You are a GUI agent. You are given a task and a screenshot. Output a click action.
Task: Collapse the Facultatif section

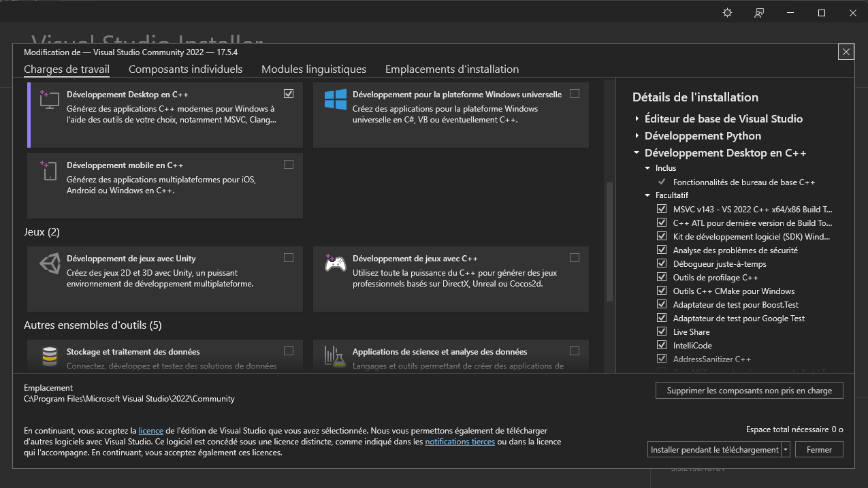[648, 195]
